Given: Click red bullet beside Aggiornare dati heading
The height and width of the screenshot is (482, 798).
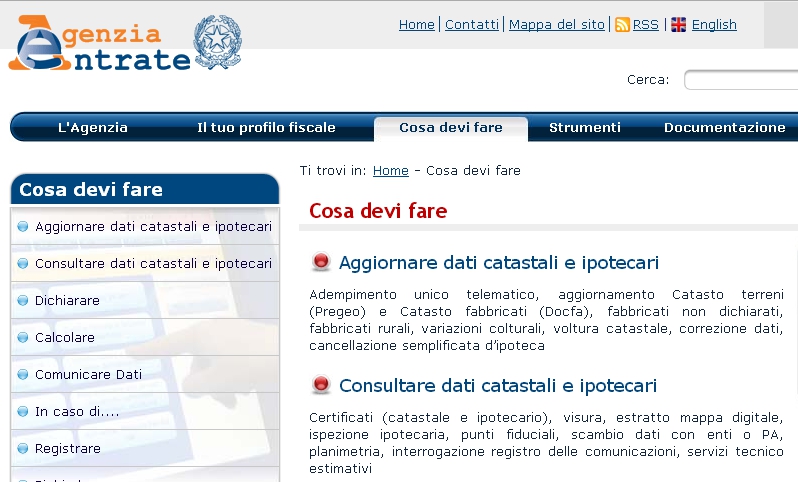Looking at the screenshot, I should tap(321, 263).
